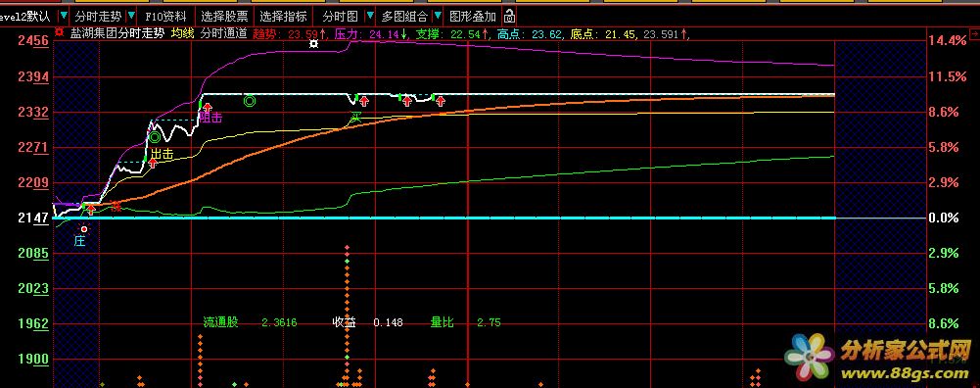Click the 庄 marker red dot icon

84,229
